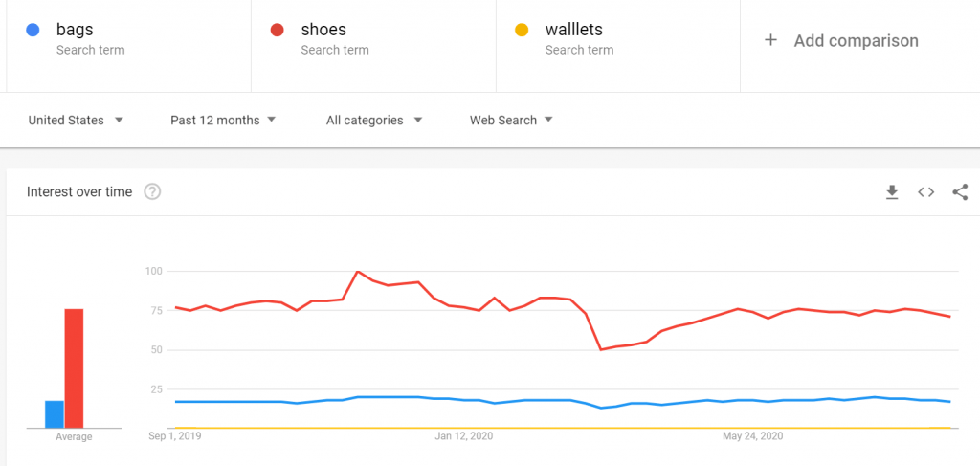Click the red average bar for shoes
980x466 pixels.
pyautogui.click(x=75, y=368)
